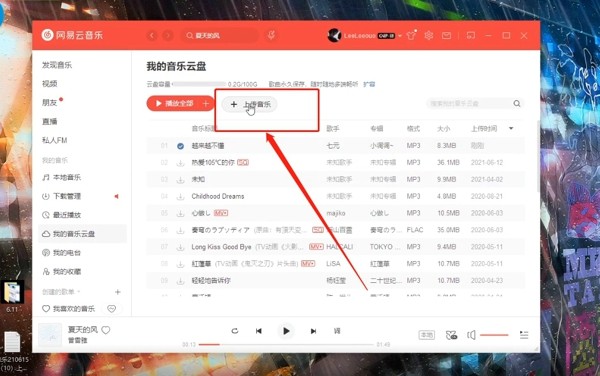Click the loop mode icon
This screenshot has height=376, width=600.
click(235, 331)
